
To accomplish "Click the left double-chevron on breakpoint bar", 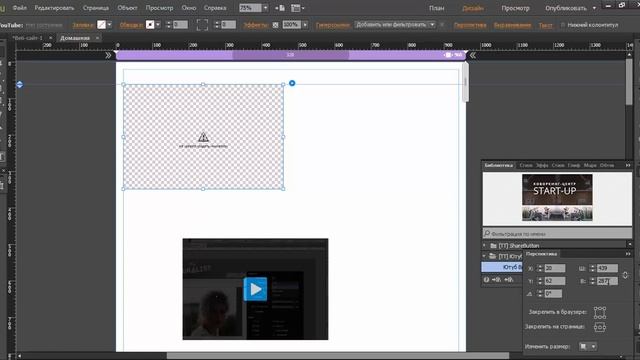I will [x=108, y=55].
